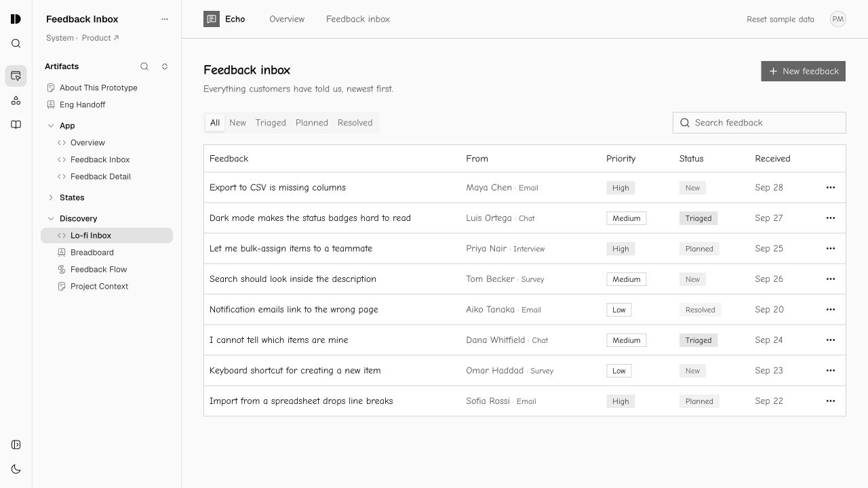Select Lo-fi Inbox artifact
The width and height of the screenshot is (868, 488).
pyautogui.click(x=106, y=235)
